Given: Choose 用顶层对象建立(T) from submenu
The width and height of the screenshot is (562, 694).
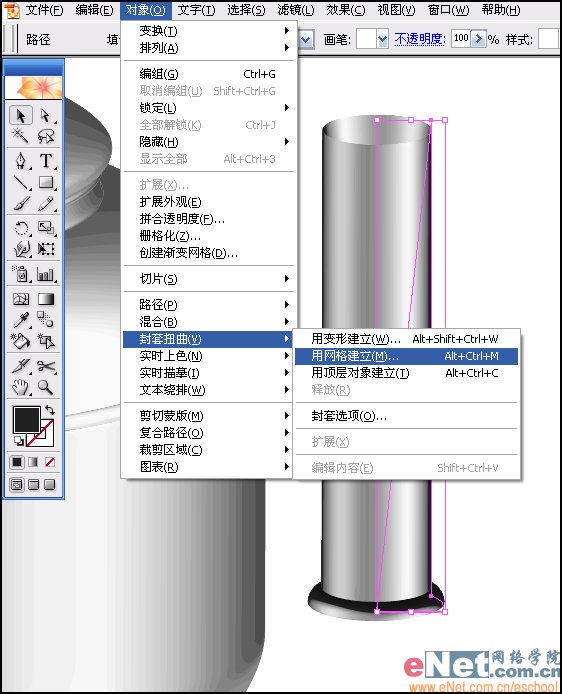Looking at the screenshot, I should [406, 373].
